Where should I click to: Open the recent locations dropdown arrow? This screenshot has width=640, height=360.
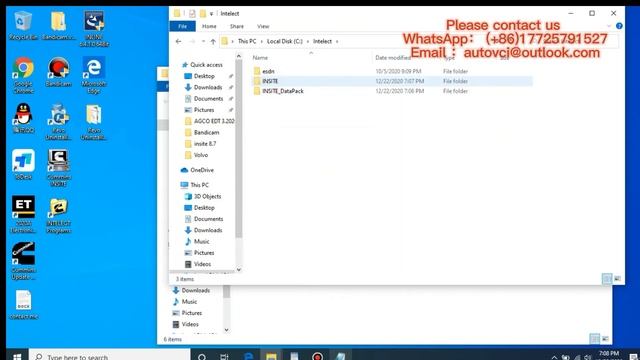click(203, 41)
